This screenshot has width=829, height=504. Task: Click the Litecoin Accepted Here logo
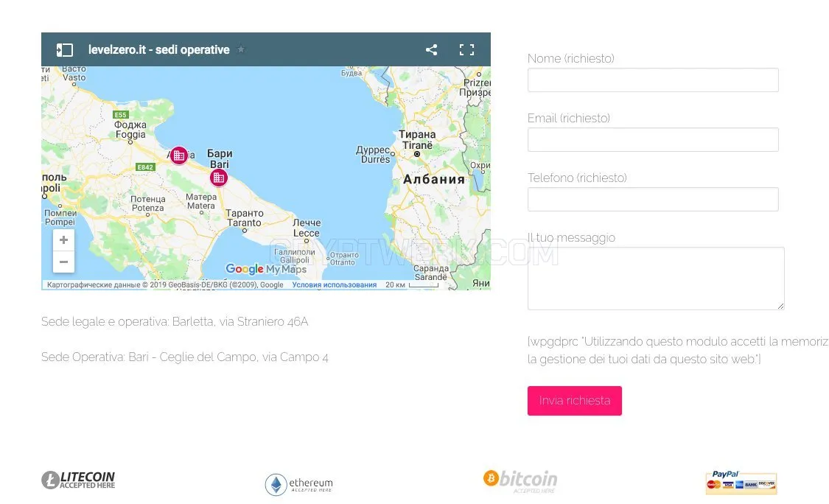[78, 480]
